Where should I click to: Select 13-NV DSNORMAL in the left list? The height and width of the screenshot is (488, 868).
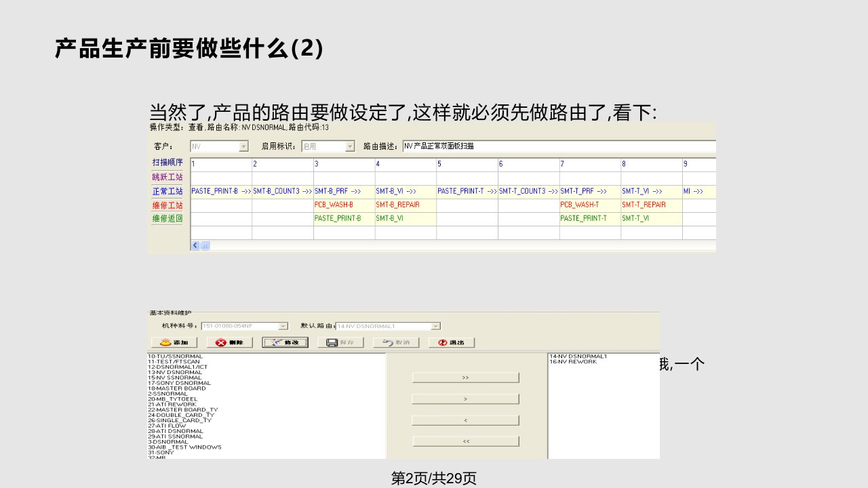175,372
